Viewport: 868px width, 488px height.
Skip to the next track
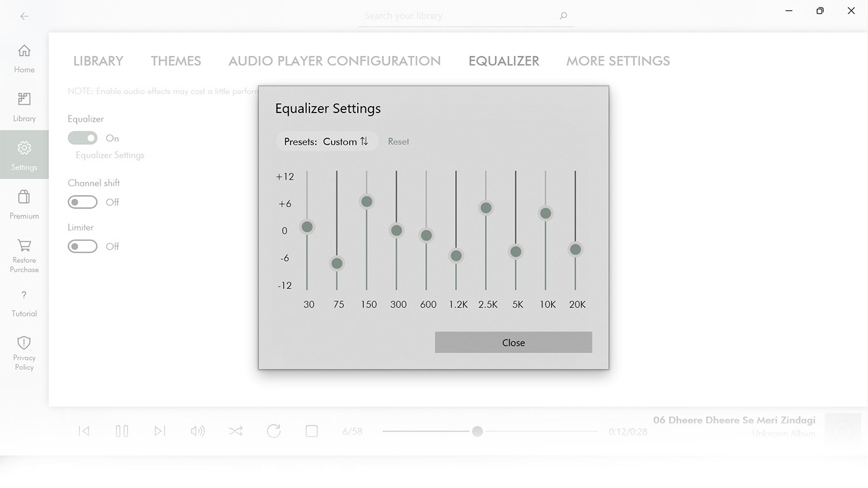159,431
